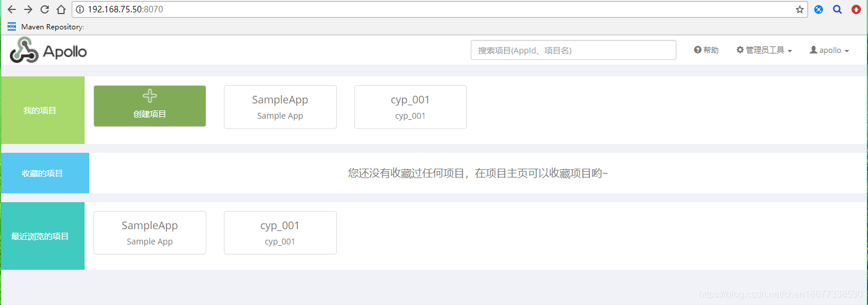Open cyp_001 under 我的项目
868x305 pixels.
coord(410,107)
